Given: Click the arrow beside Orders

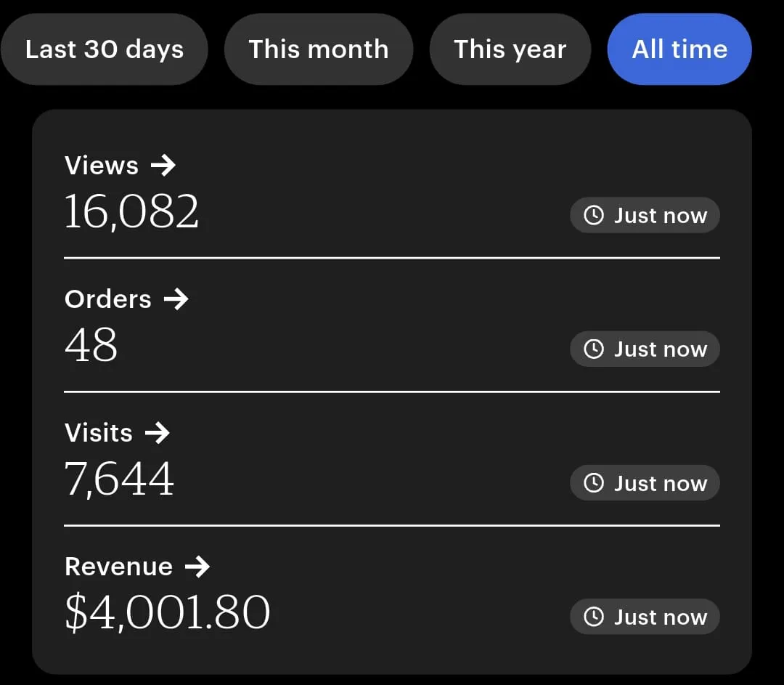Looking at the screenshot, I should pyautogui.click(x=176, y=299).
